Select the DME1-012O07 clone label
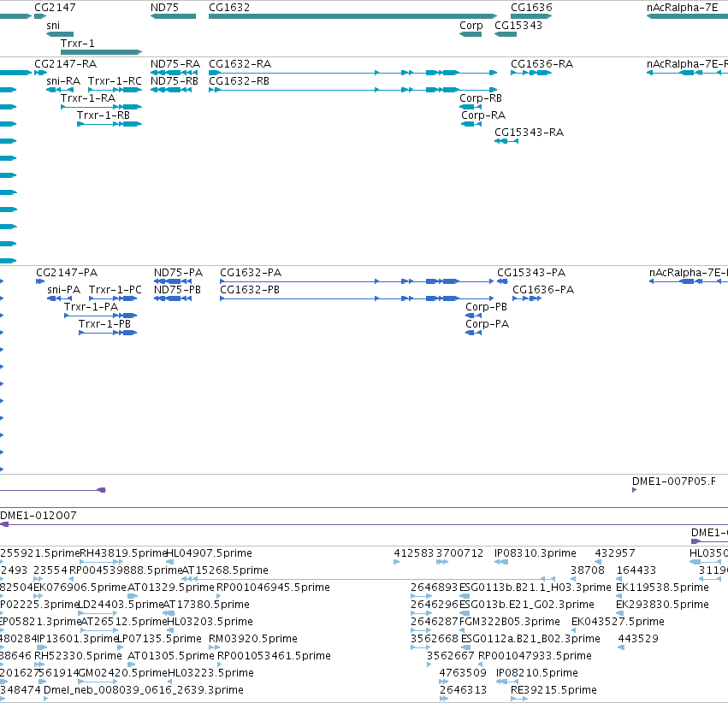This screenshot has height=703, width=728. point(38,516)
